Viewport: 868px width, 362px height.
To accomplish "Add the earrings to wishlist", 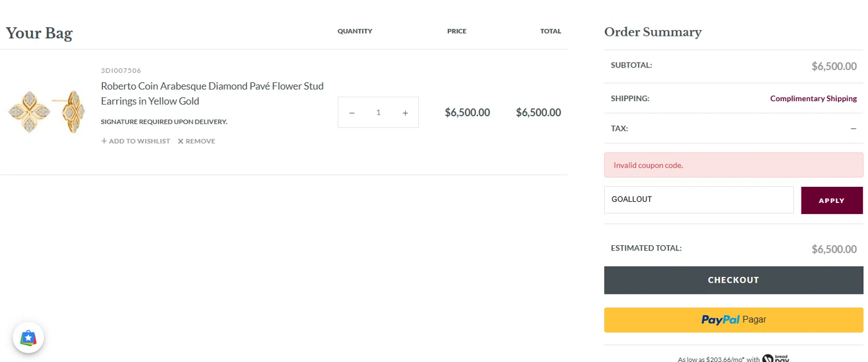I will click(x=135, y=141).
